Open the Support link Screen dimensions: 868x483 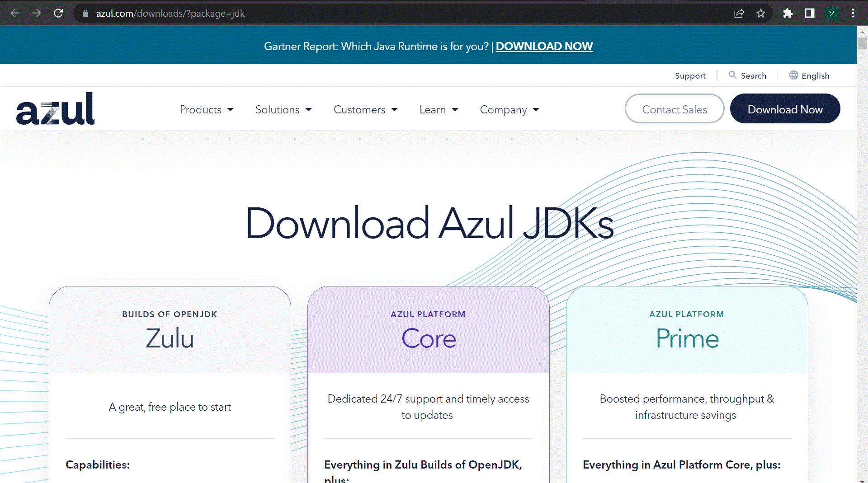(690, 75)
